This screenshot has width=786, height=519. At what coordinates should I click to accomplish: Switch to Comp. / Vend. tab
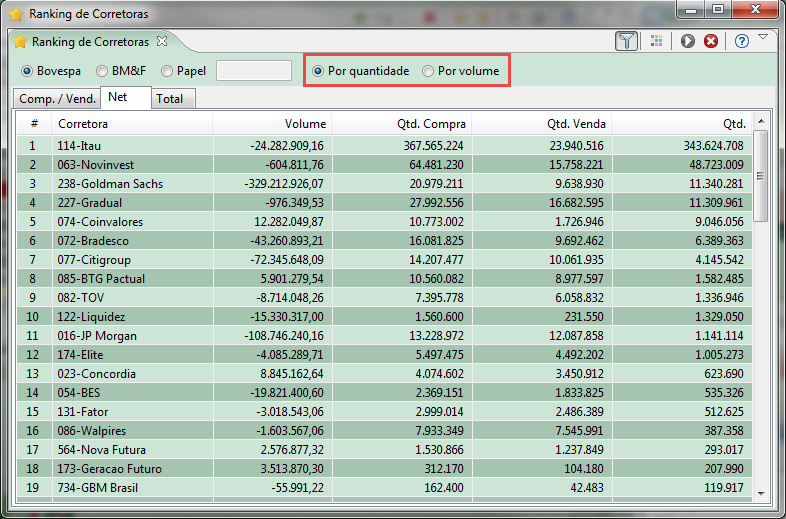click(x=57, y=99)
